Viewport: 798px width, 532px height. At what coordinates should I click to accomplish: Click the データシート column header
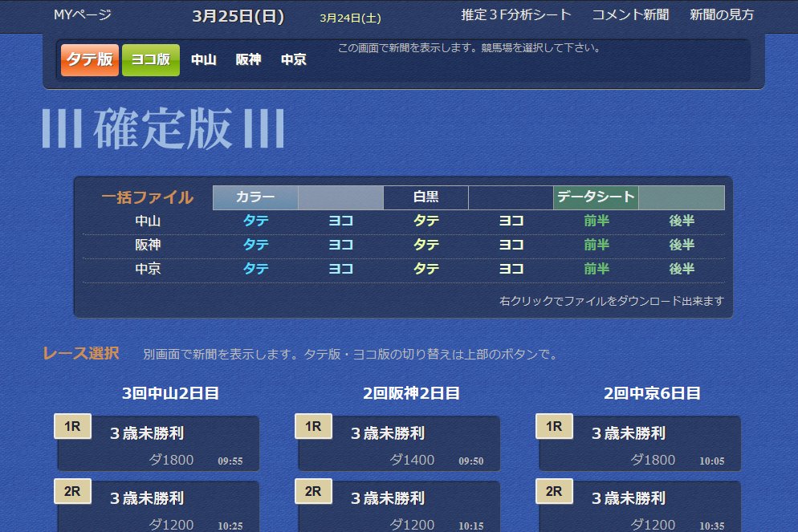coord(596,197)
